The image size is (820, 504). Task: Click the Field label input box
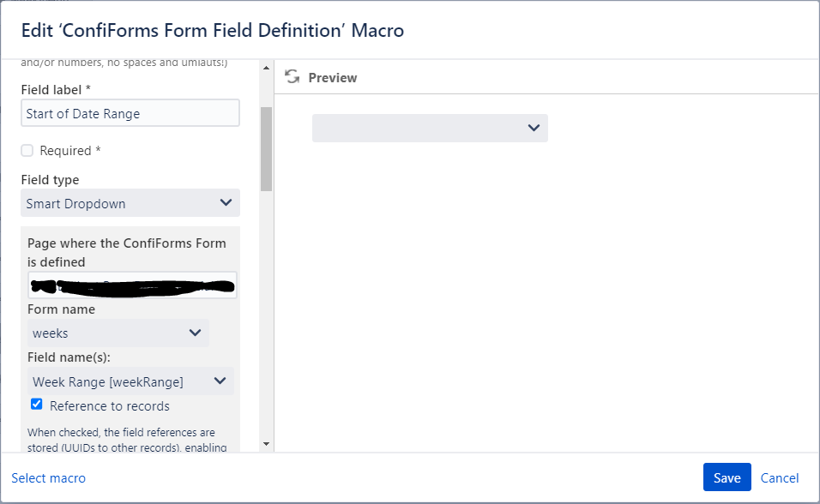click(130, 112)
